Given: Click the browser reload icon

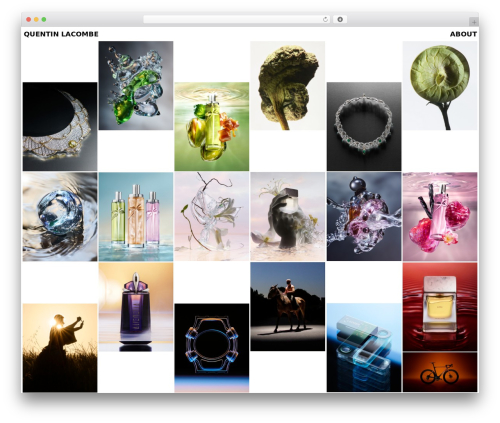Looking at the screenshot, I should [x=325, y=20].
